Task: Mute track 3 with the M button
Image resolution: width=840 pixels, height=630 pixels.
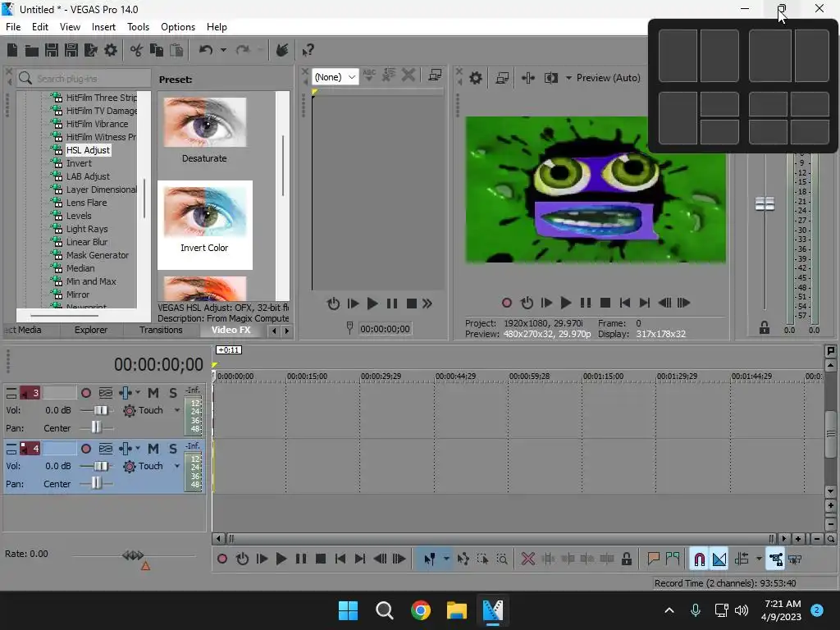Action: click(x=153, y=393)
